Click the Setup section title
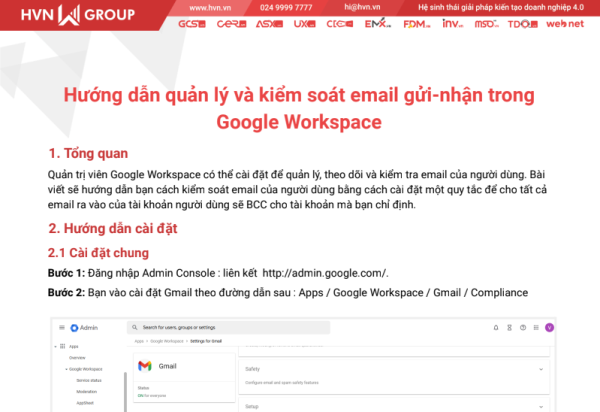The width and height of the screenshot is (600, 412). point(252,407)
